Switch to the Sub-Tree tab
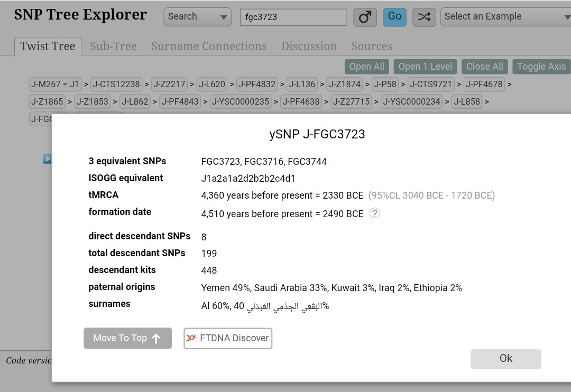 pyautogui.click(x=113, y=46)
